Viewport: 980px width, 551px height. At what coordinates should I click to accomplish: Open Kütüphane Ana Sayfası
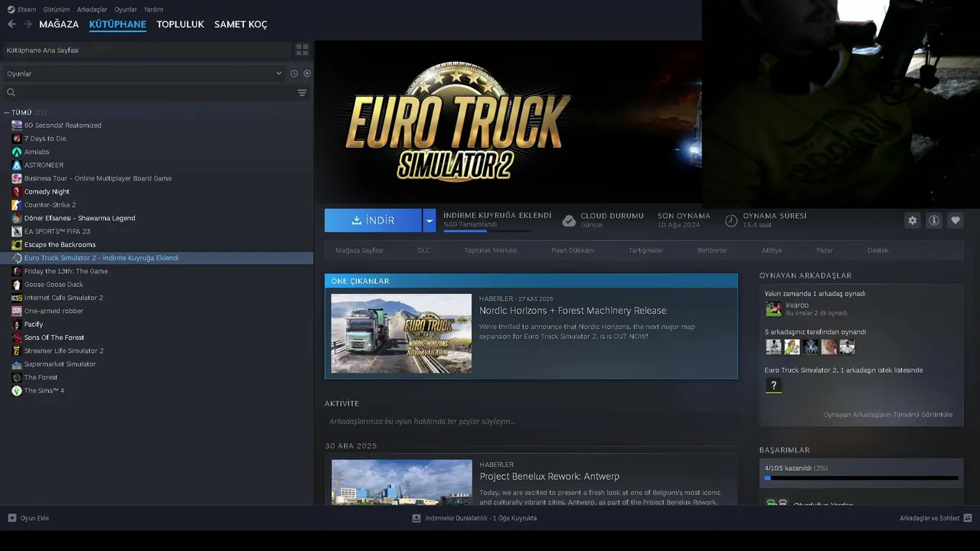click(147, 50)
